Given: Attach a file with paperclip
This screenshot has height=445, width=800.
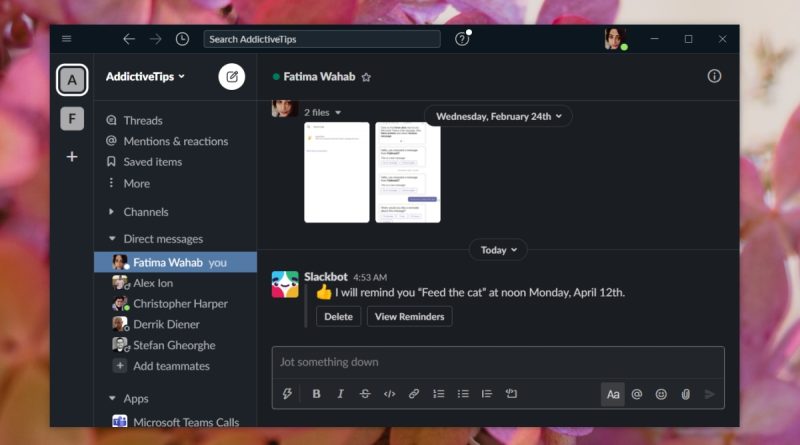Looking at the screenshot, I should 686,394.
